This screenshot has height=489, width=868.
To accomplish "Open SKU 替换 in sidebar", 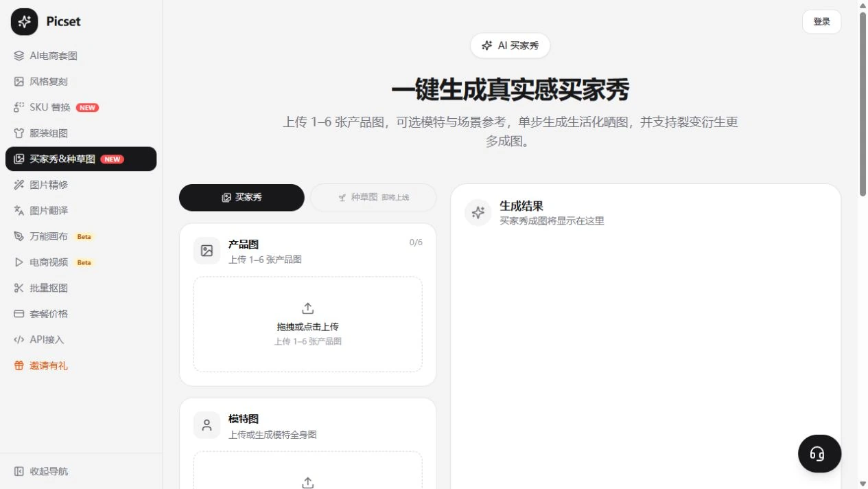I will click(x=81, y=107).
